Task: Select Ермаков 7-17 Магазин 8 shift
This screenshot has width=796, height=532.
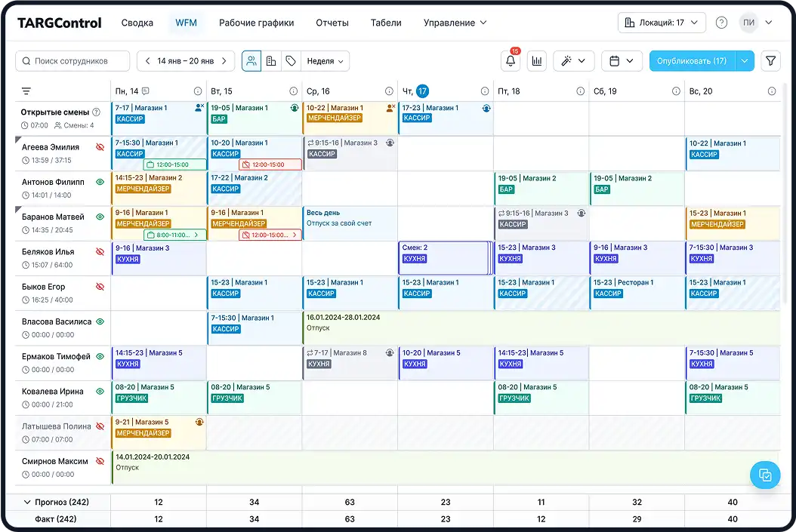Action: (x=350, y=363)
